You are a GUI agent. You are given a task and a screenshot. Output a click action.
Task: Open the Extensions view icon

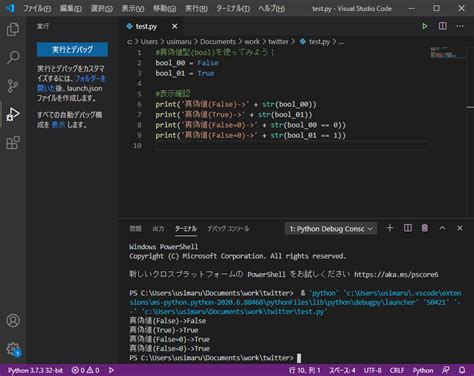point(13,143)
